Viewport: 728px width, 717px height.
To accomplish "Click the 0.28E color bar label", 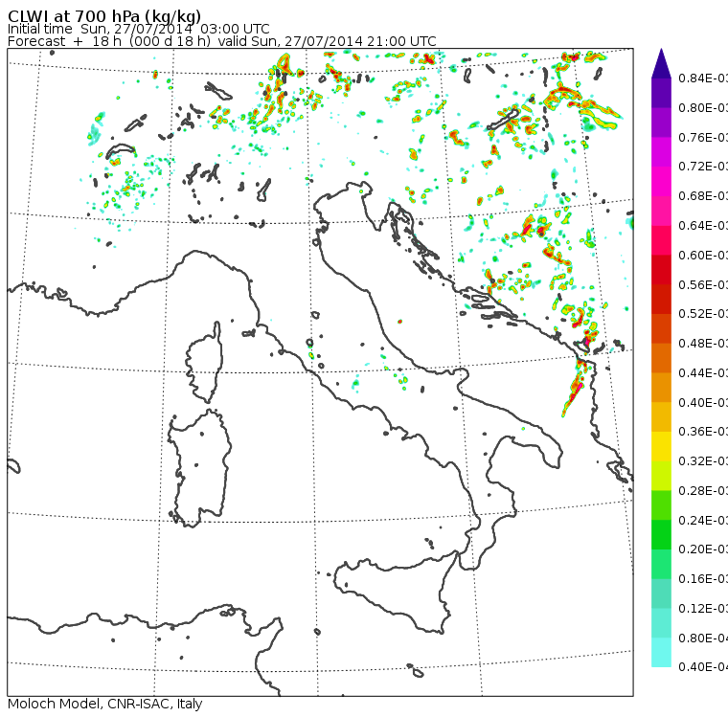I will (x=703, y=490).
